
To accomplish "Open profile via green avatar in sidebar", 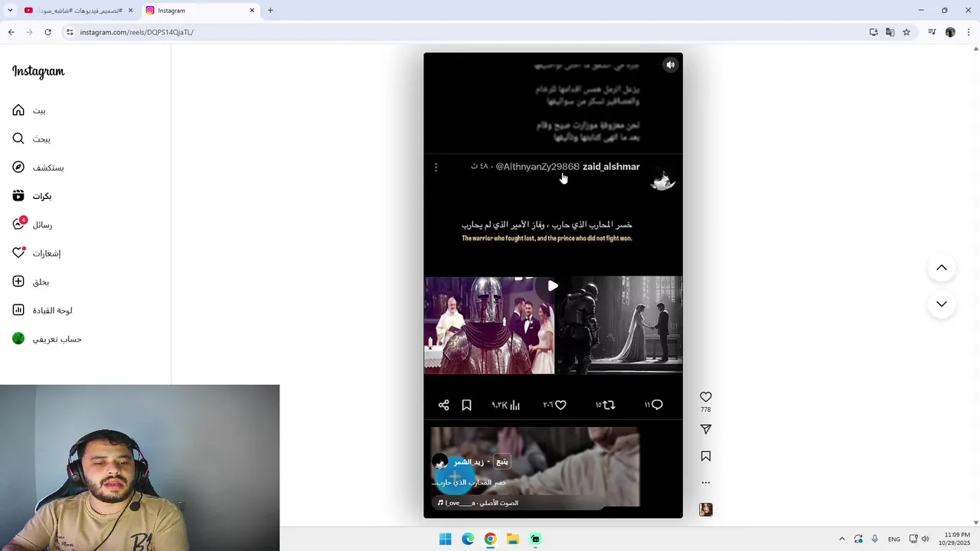I will (x=18, y=338).
